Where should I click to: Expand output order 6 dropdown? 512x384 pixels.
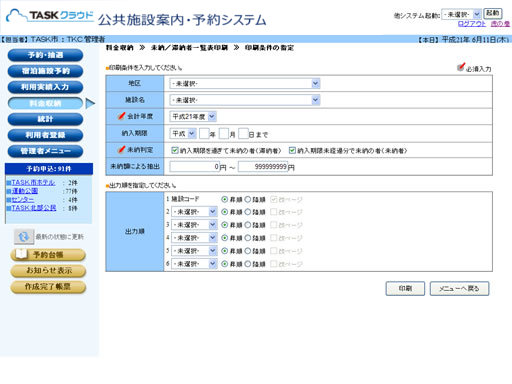click(x=194, y=264)
